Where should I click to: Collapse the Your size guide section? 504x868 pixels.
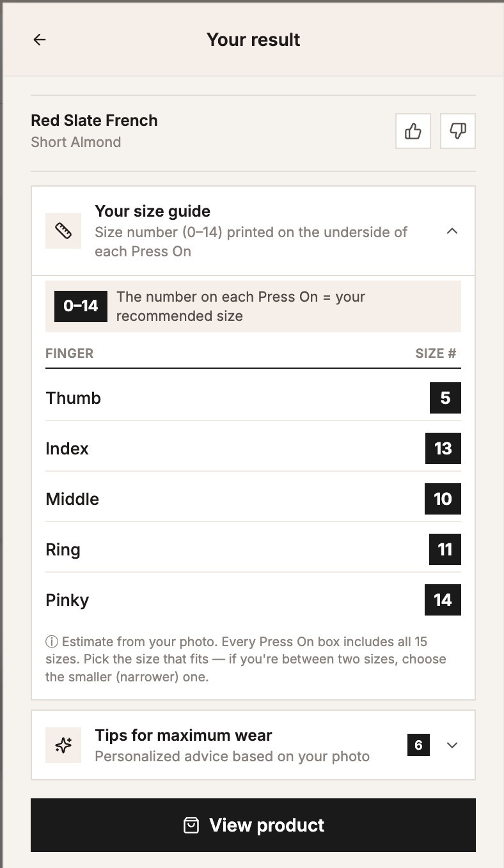click(x=452, y=231)
